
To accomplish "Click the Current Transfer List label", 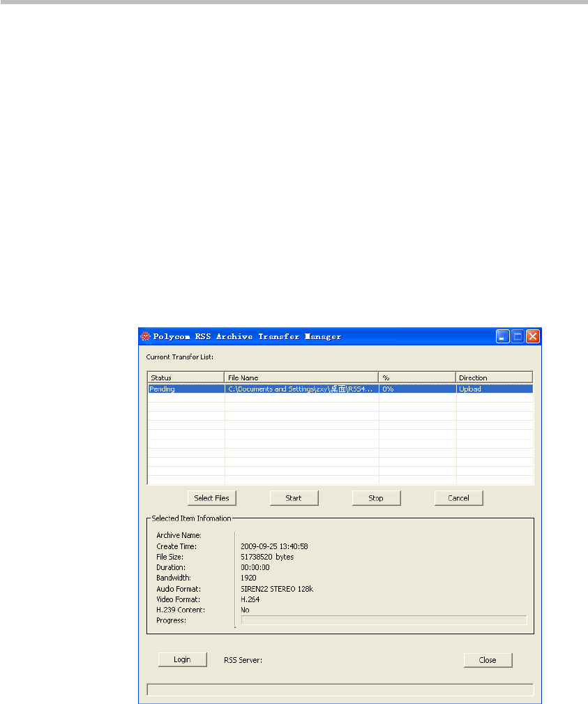I will tap(179, 357).
